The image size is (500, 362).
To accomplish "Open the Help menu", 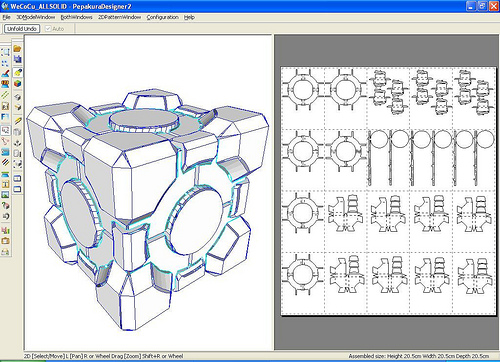I will [x=189, y=17].
